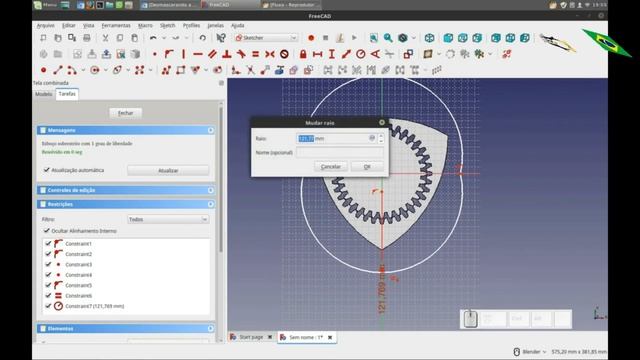Click the Refresh (recompute) icon
640x360 pixels.
(202, 38)
